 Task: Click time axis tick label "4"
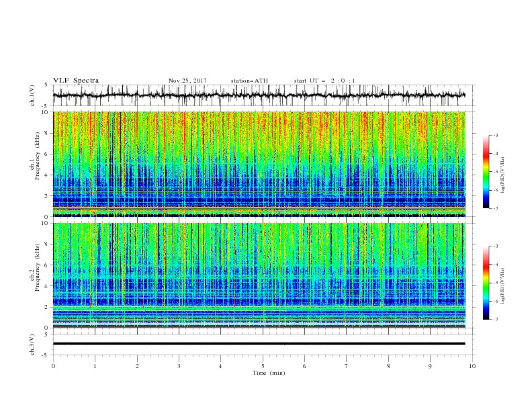point(220,366)
